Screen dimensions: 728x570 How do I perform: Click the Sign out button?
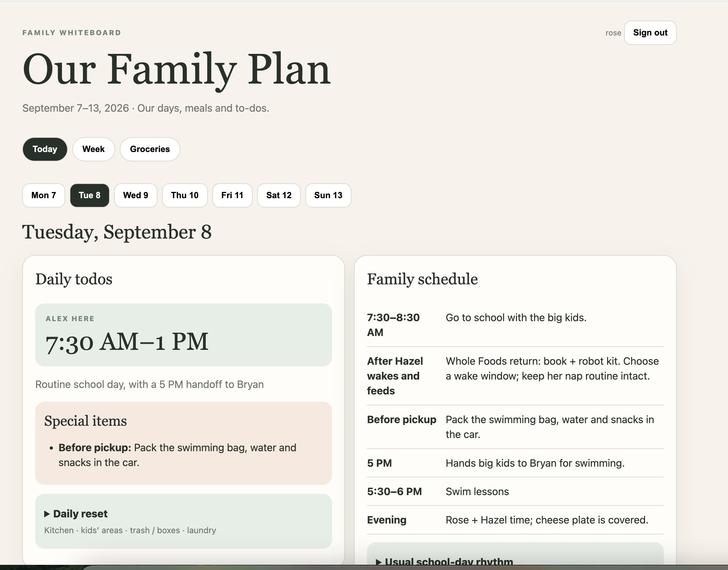click(650, 33)
